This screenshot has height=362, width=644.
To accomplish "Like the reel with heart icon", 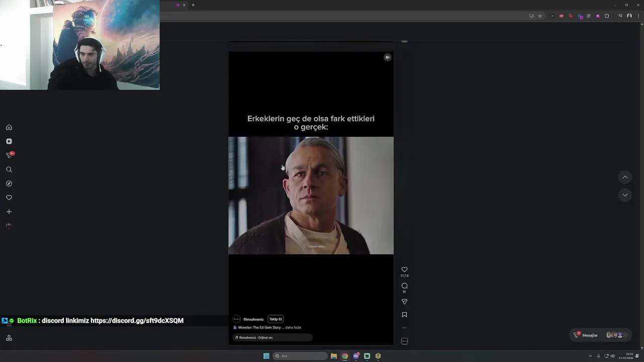I will pos(404,269).
